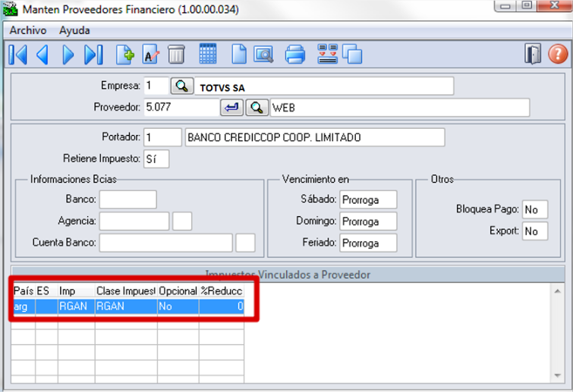Image resolution: width=573 pixels, height=392 pixels.
Task: Click the BANCO CREDICCOP description field
Action: tap(315, 137)
